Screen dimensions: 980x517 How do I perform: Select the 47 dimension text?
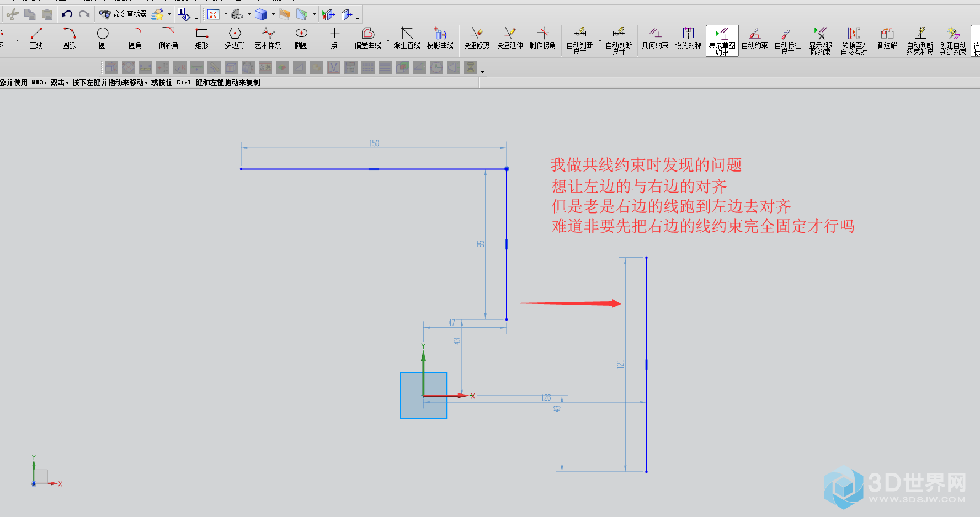point(452,323)
